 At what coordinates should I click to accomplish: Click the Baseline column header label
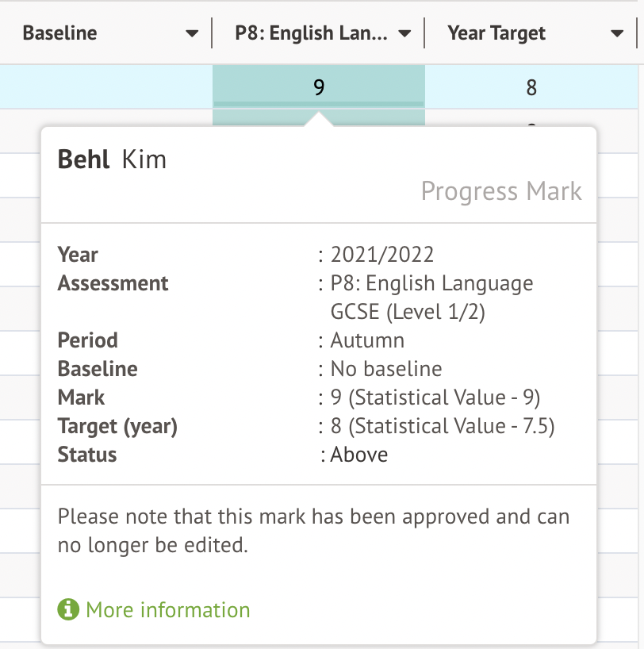[60, 33]
